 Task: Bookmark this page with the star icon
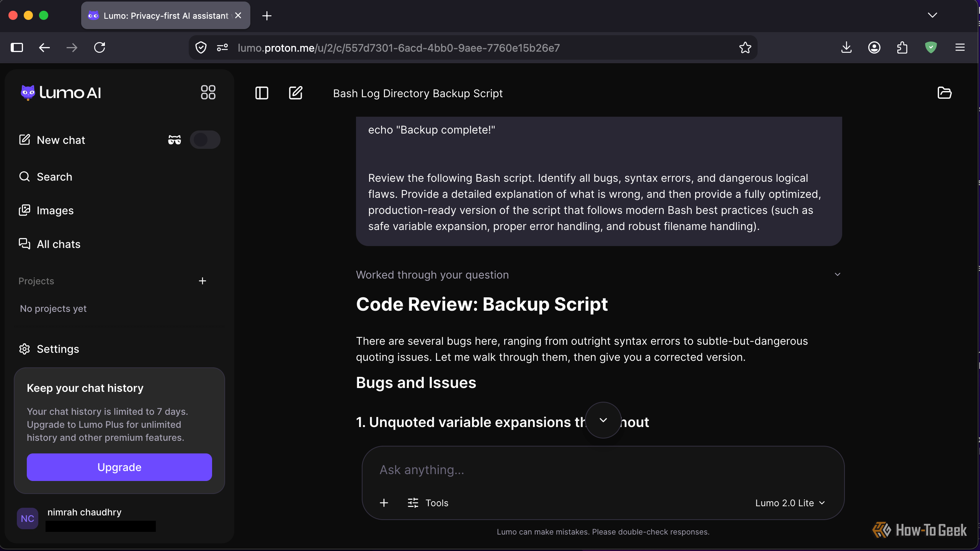pyautogui.click(x=745, y=47)
